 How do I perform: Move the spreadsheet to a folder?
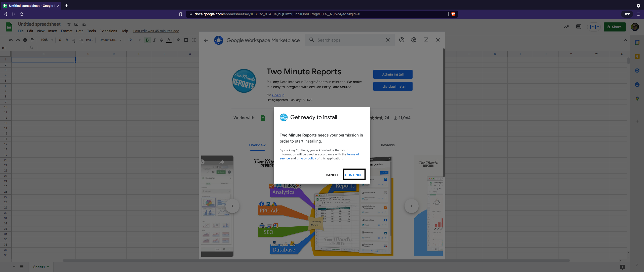click(x=76, y=24)
